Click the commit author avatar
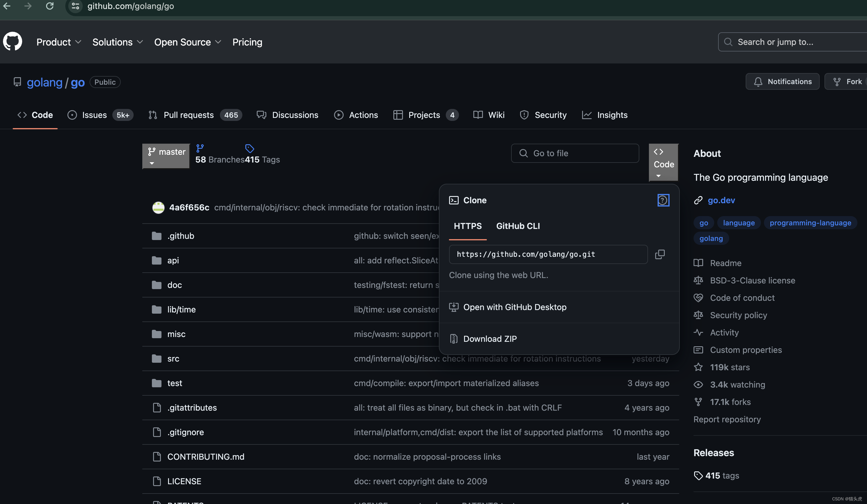 [x=158, y=207]
